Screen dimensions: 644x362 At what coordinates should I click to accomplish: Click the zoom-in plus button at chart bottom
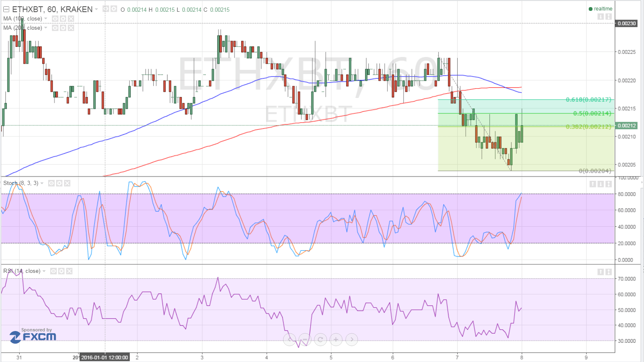(x=335, y=339)
